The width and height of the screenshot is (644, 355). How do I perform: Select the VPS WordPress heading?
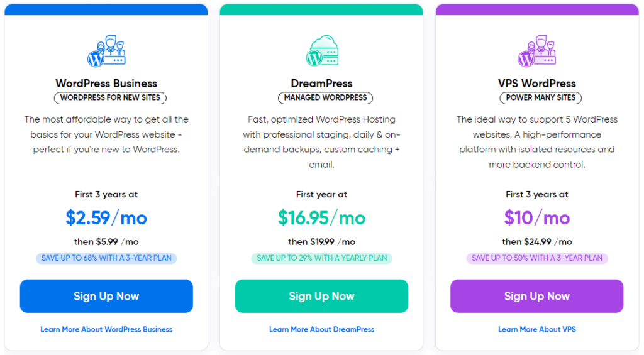point(536,84)
